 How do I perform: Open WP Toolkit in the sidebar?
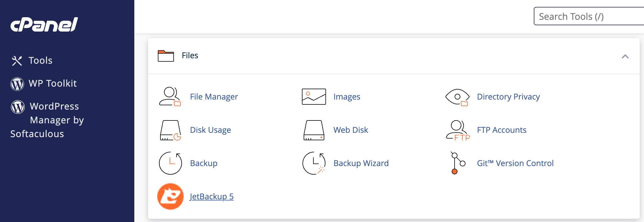[53, 83]
